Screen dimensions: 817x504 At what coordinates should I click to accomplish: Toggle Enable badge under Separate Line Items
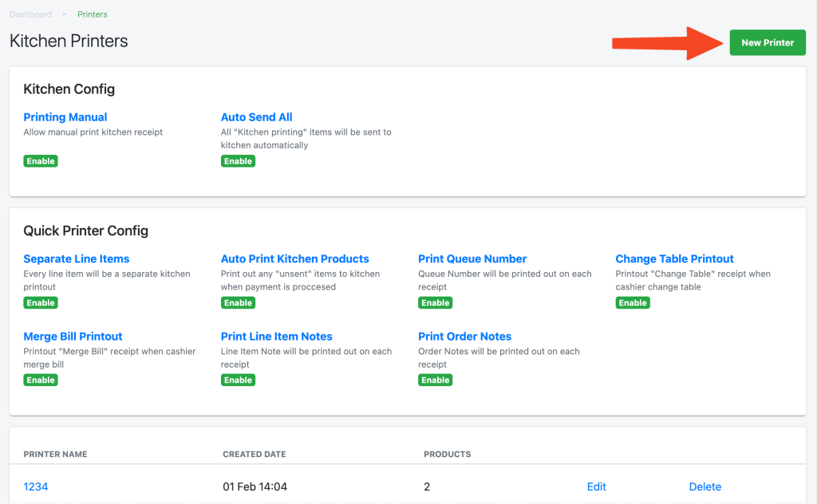pos(41,303)
